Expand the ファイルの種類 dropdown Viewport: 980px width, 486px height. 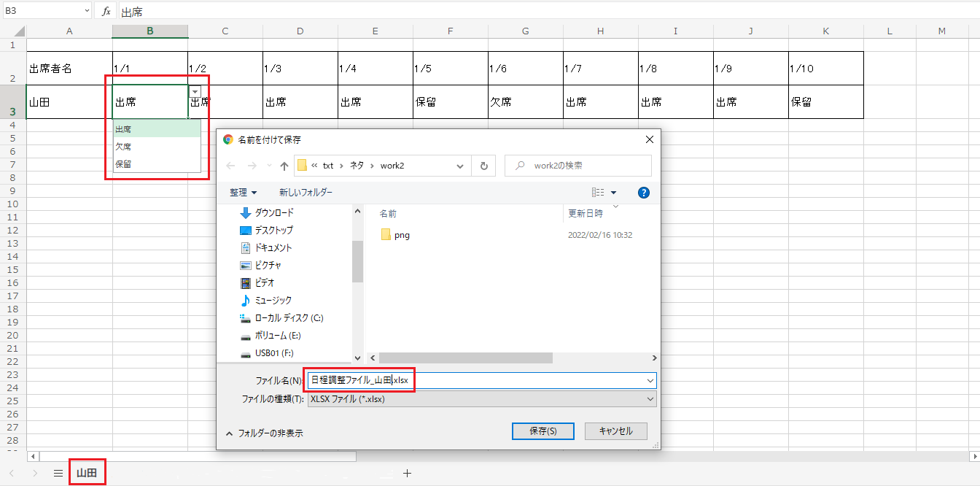point(481,399)
